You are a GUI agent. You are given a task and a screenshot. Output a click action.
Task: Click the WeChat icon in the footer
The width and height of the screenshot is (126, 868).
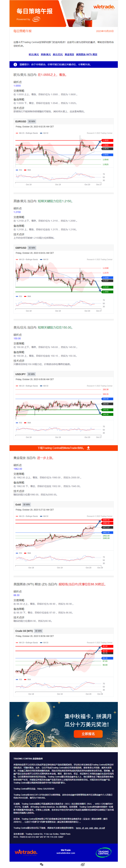pos(42,864)
